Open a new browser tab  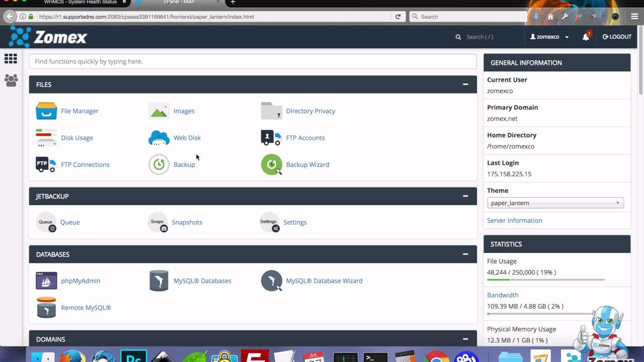point(233,3)
